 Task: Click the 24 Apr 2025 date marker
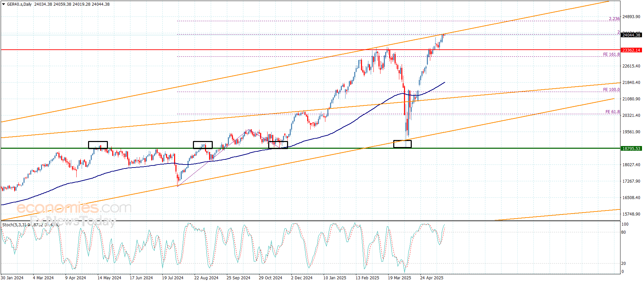click(x=432, y=278)
